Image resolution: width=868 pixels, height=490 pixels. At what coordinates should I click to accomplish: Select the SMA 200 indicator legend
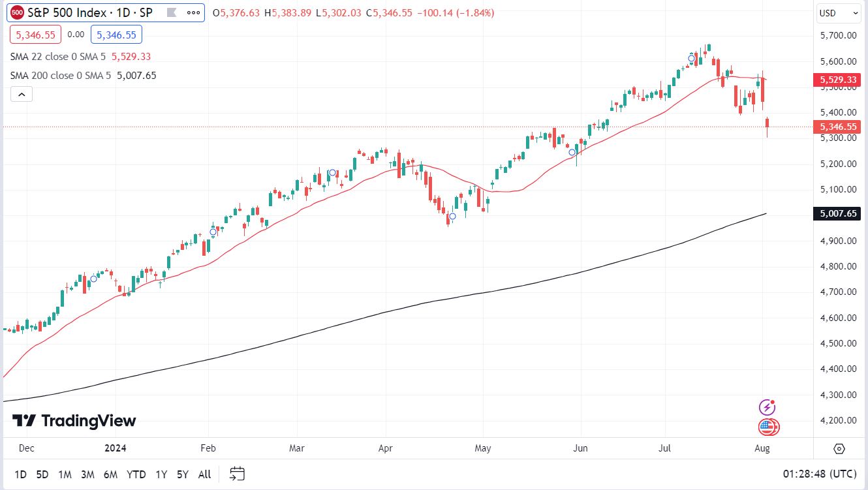[x=61, y=76]
